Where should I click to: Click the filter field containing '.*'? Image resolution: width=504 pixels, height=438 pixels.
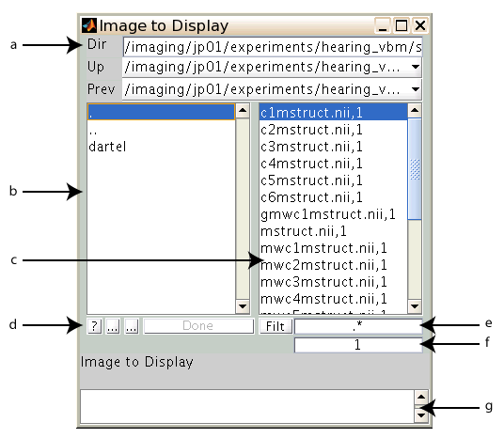(358, 326)
